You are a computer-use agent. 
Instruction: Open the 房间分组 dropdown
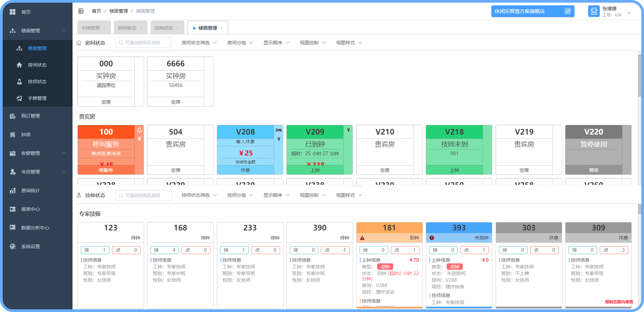(x=240, y=43)
